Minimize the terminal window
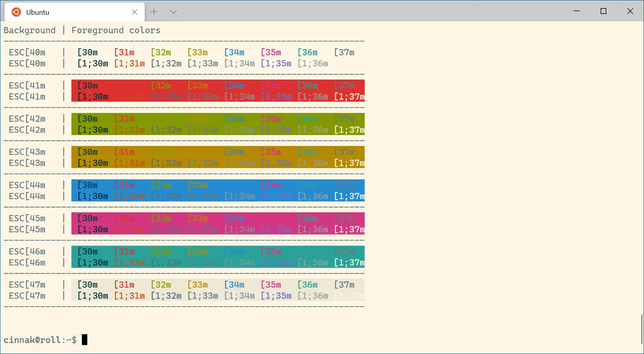Viewport: 644px width, 354px height. pyautogui.click(x=576, y=11)
